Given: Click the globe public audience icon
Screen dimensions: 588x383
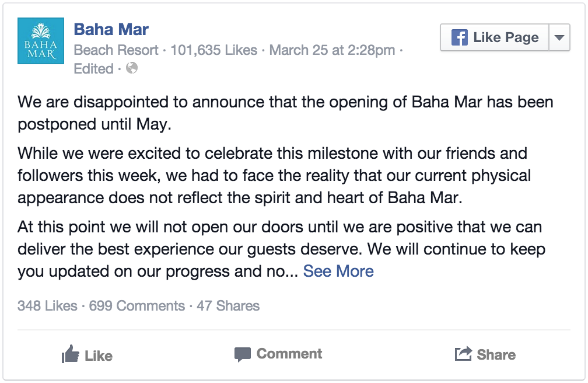Looking at the screenshot, I should coord(132,68).
